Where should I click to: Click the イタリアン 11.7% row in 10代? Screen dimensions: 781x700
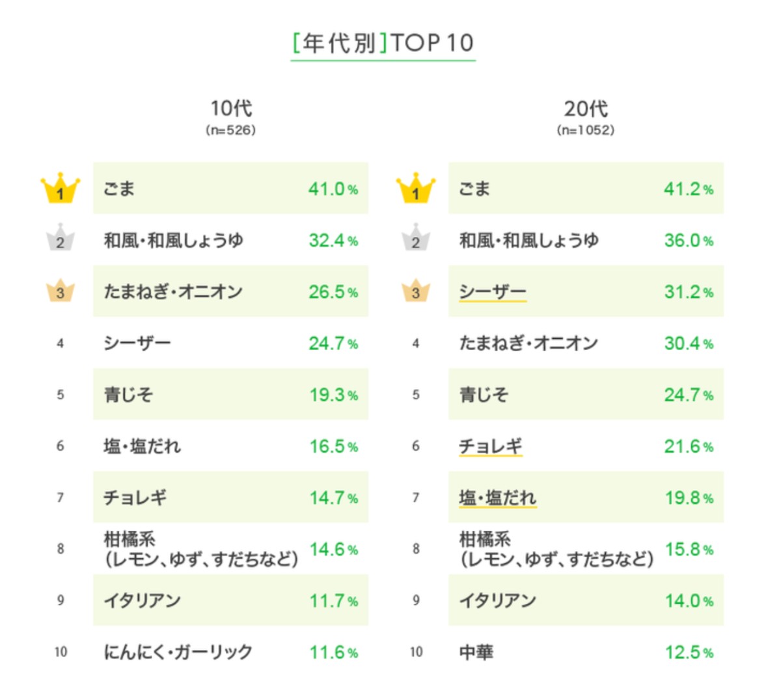(230, 600)
